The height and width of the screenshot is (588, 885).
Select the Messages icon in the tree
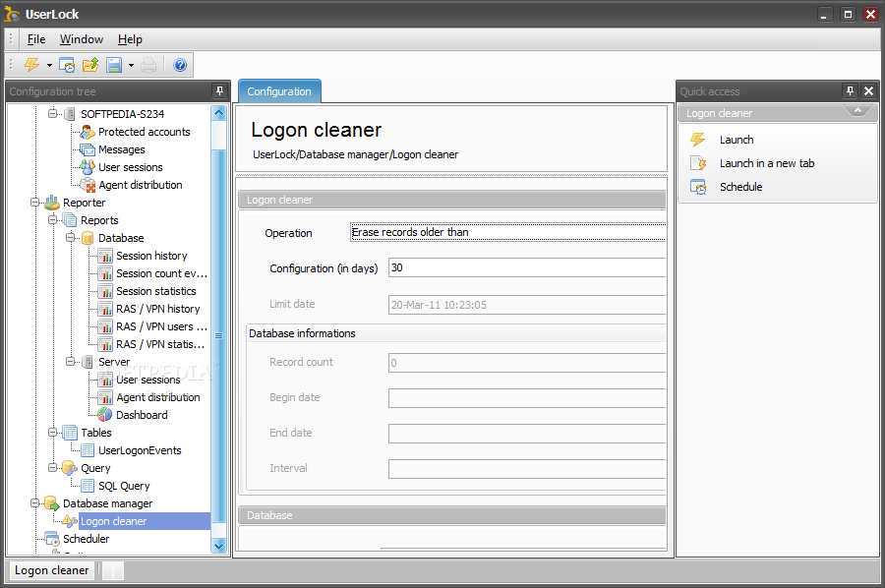point(88,149)
